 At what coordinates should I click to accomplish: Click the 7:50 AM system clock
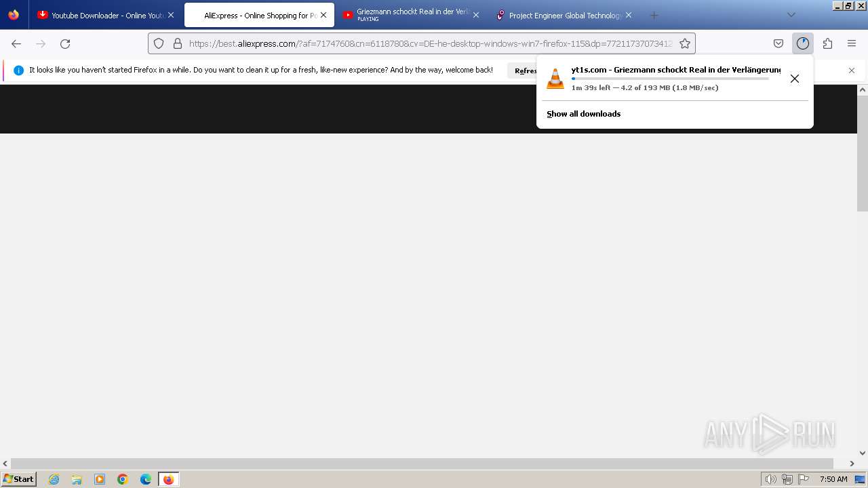(x=833, y=479)
